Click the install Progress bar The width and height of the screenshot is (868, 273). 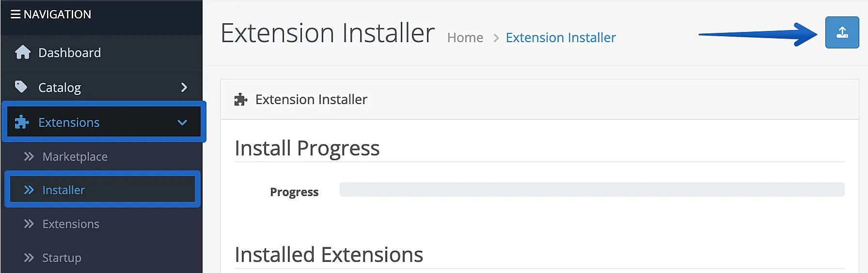[x=592, y=190]
